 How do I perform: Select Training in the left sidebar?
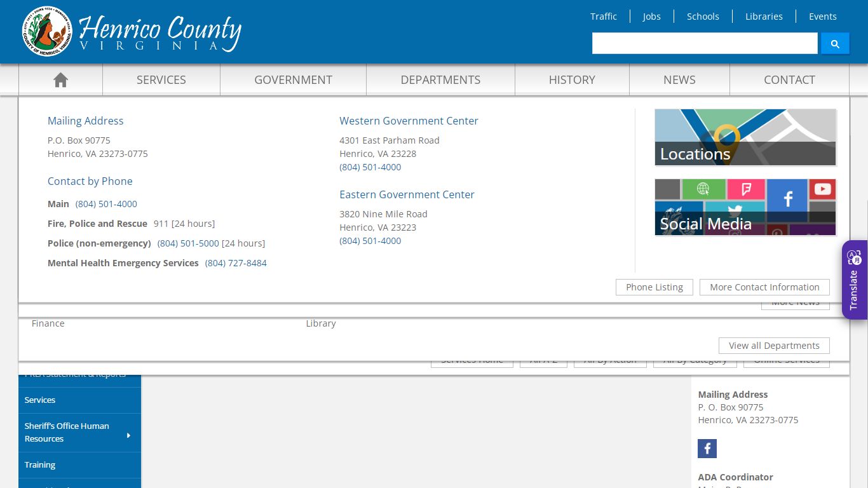[x=79, y=465]
